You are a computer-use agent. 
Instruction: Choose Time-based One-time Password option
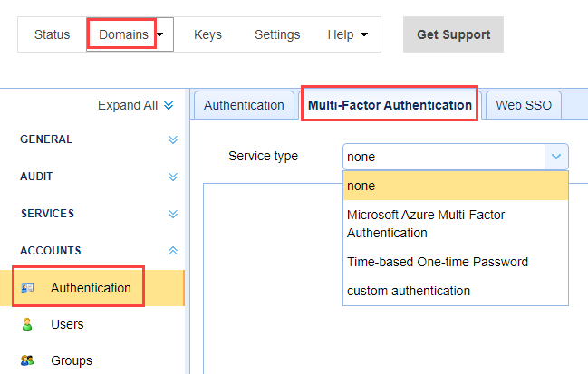click(437, 262)
